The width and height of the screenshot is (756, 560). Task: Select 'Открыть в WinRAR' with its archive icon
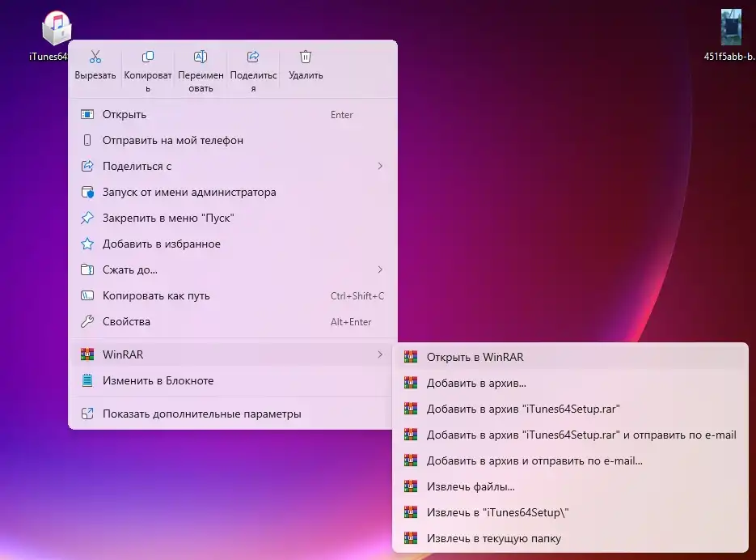click(x=477, y=356)
